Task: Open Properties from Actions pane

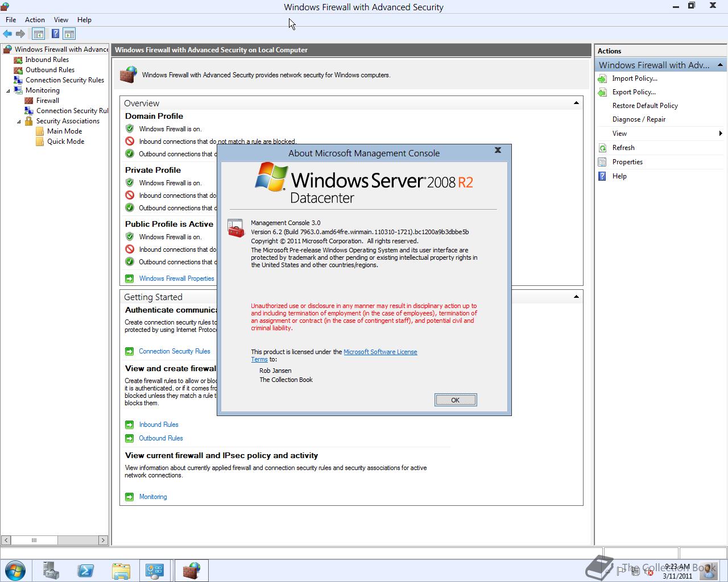Action: 627,162
